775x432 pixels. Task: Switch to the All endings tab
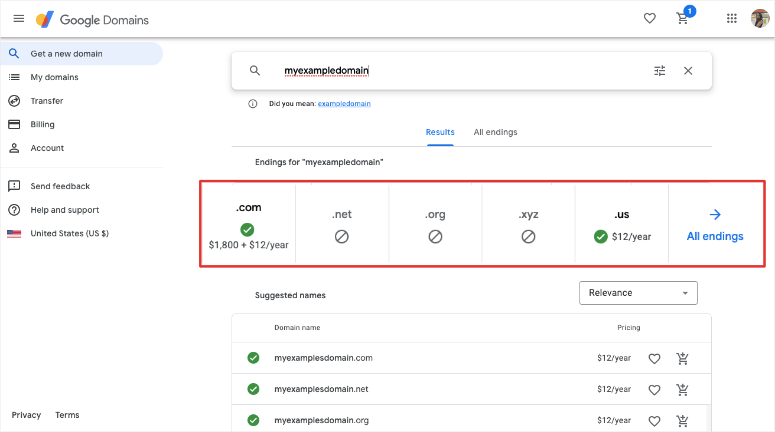495,132
